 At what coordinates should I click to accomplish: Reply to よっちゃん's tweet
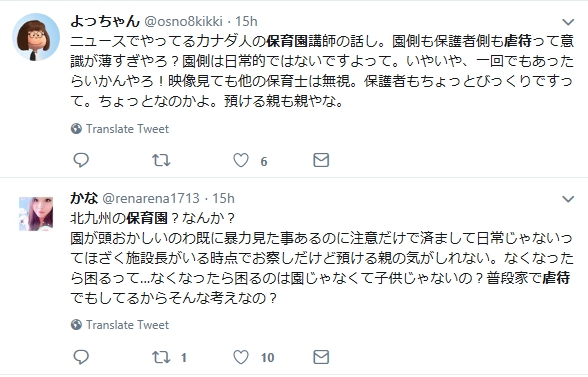[81, 160]
